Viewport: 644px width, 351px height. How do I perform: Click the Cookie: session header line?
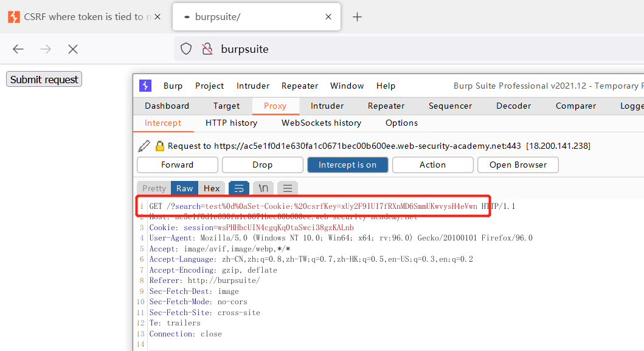pos(251,228)
